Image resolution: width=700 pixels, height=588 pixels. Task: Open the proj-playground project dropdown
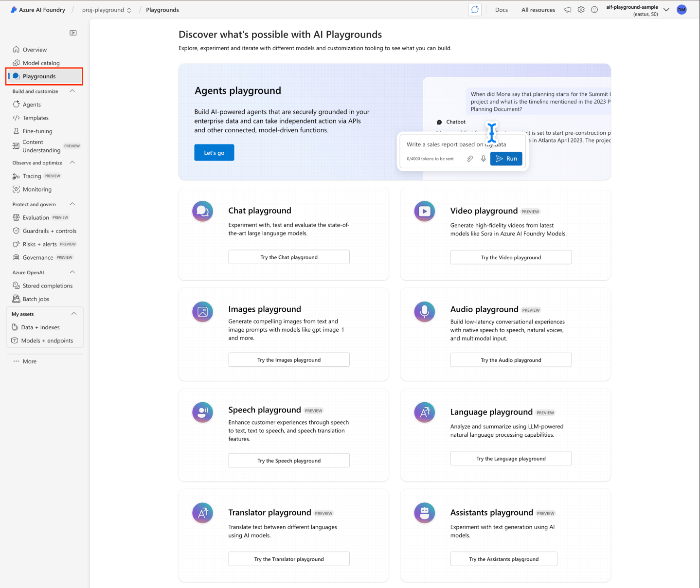coord(107,10)
